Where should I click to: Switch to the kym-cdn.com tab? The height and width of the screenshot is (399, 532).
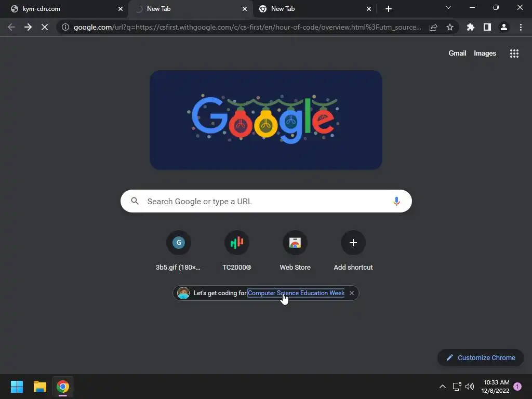click(64, 9)
